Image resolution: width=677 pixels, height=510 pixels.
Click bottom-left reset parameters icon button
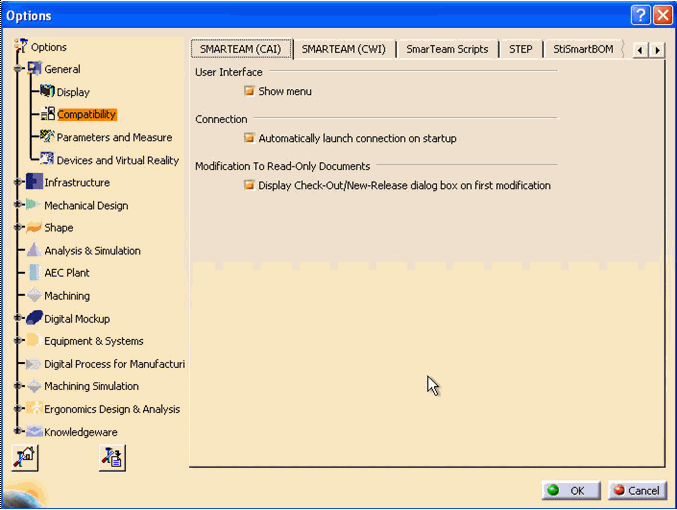pos(24,458)
